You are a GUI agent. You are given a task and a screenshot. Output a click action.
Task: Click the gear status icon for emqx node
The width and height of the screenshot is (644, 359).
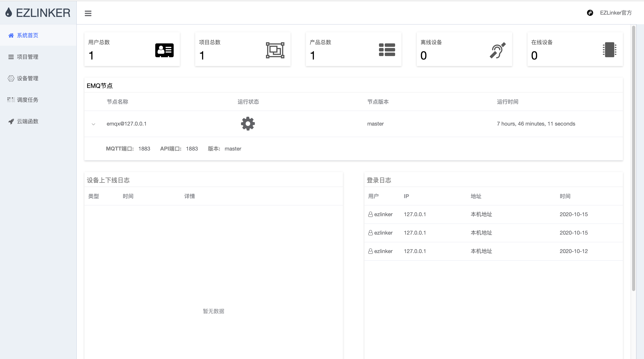(248, 124)
